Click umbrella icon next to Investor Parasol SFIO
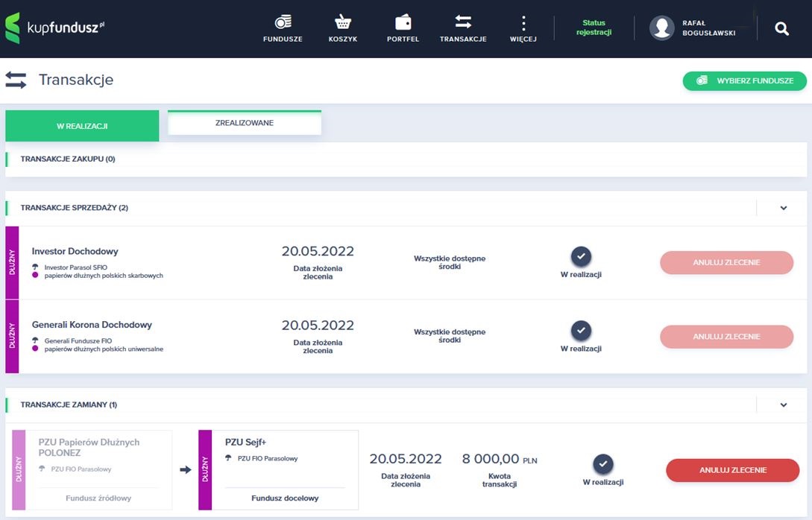Viewport: 812px width, 520px height. click(x=35, y=267)
